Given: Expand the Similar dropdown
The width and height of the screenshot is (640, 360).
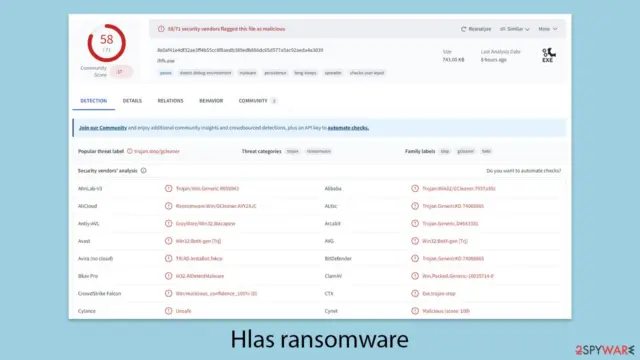Looking at the screenshot, I should (515, 29).
